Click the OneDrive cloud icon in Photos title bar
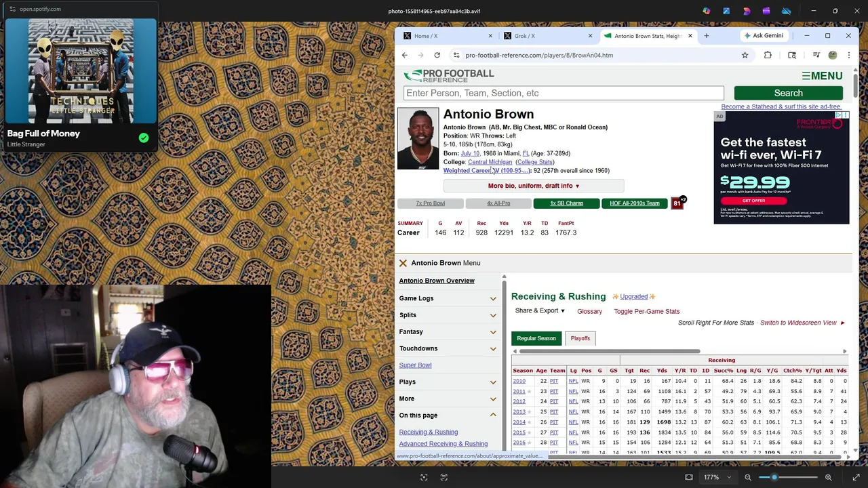This screenshot has height=488, width=868. pyautogui.click(x=787, y=11)
